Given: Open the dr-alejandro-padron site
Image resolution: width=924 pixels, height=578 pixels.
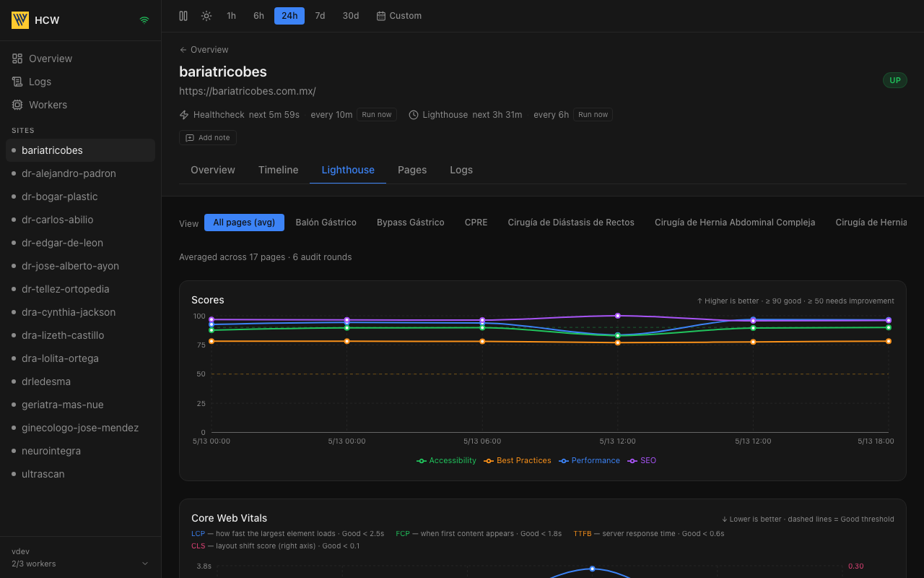Looking at the screenshot, I should 80,173.
